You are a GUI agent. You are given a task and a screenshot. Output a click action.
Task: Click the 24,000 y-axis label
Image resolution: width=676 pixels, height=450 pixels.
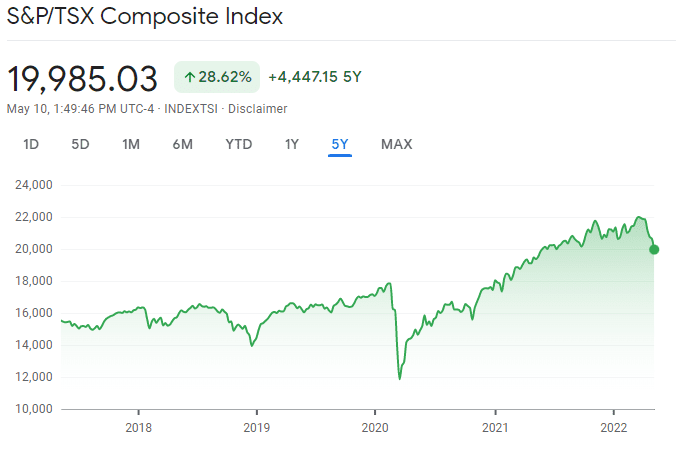coord(33,185)
